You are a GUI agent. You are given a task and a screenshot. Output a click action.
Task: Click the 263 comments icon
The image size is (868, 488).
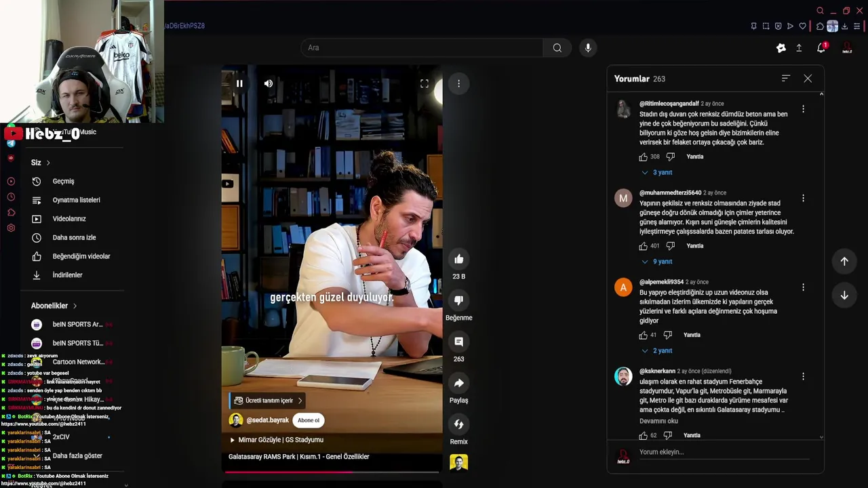pos(459,342)
